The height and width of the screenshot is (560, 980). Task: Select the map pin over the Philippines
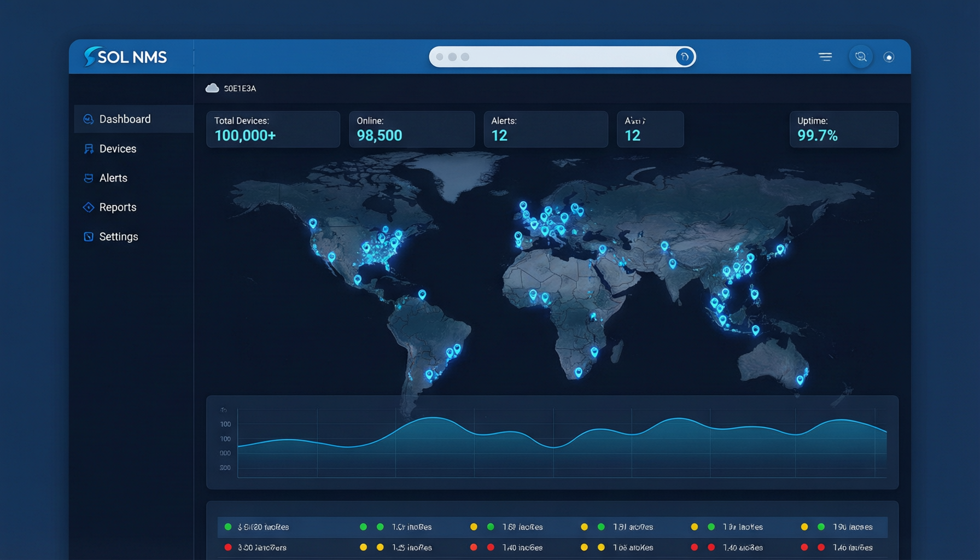pyautogui.click(x=755, y=294)
